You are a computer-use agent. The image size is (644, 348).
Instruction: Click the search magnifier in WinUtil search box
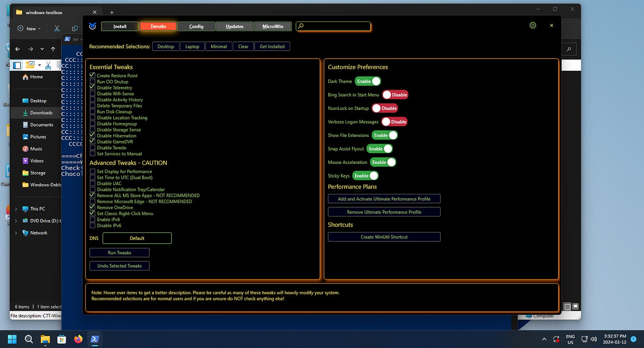[301, 26]
